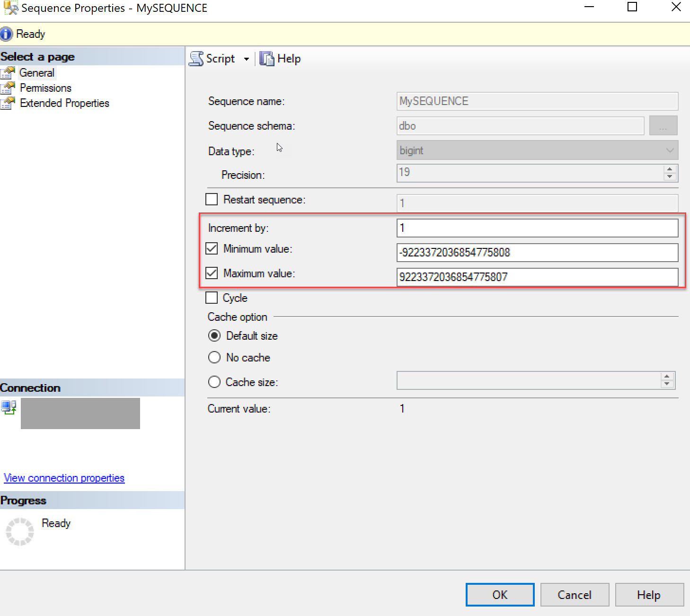Select the No cache radio option
690x616 pixels.
point(214,357)
